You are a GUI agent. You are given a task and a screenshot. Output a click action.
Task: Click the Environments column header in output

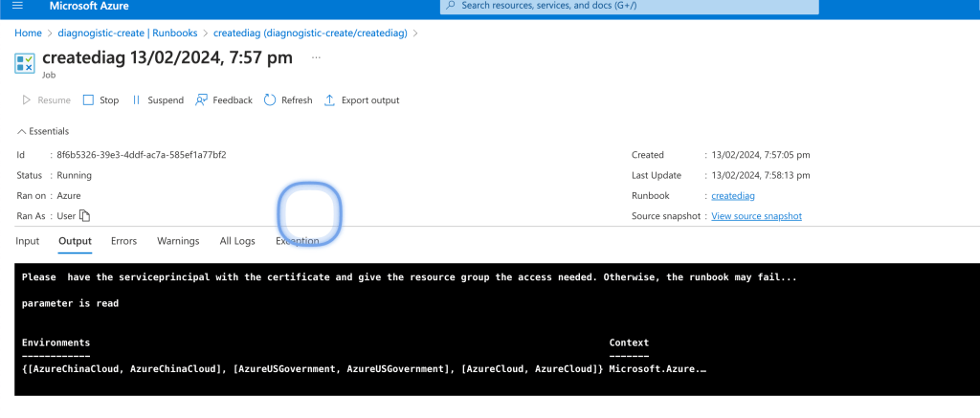tap(56, 342)
